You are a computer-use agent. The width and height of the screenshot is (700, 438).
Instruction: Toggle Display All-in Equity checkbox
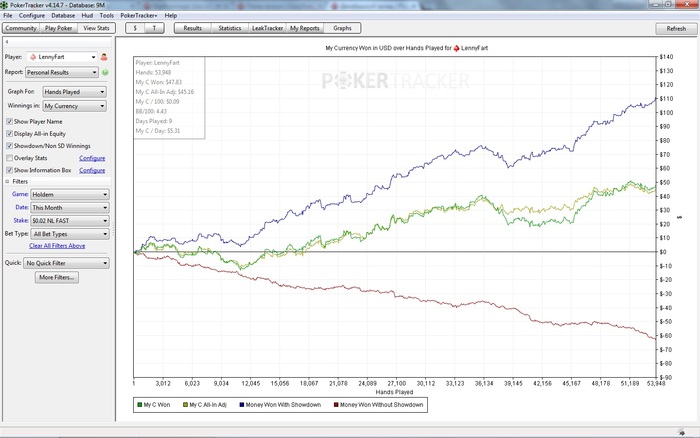pos(9,133)
